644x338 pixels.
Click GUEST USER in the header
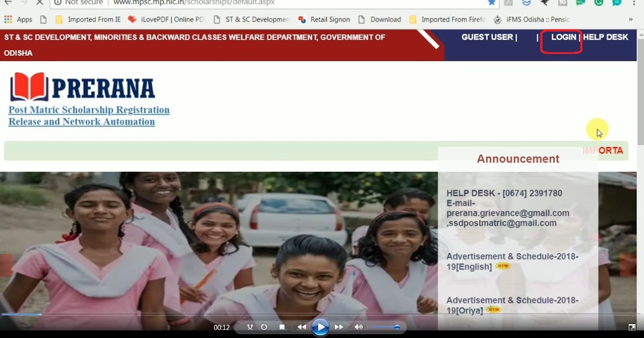tap(487, 38)
